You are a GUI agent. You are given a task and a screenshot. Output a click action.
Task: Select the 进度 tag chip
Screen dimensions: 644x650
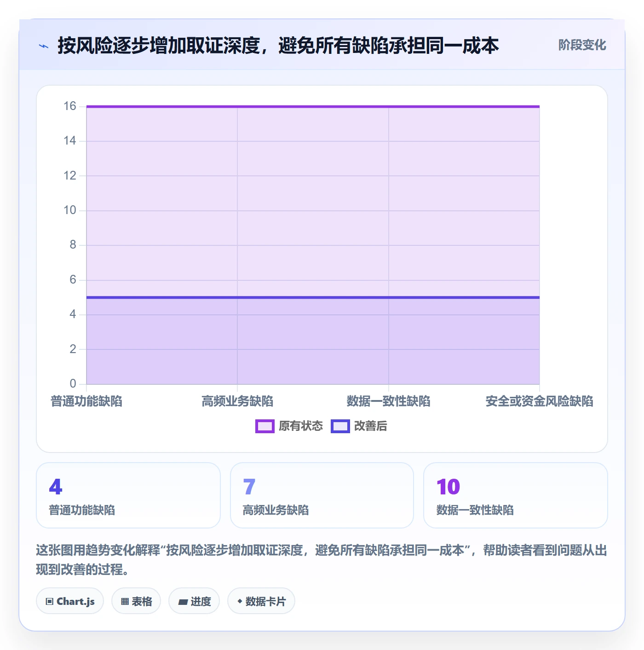[x=194, y=601]
